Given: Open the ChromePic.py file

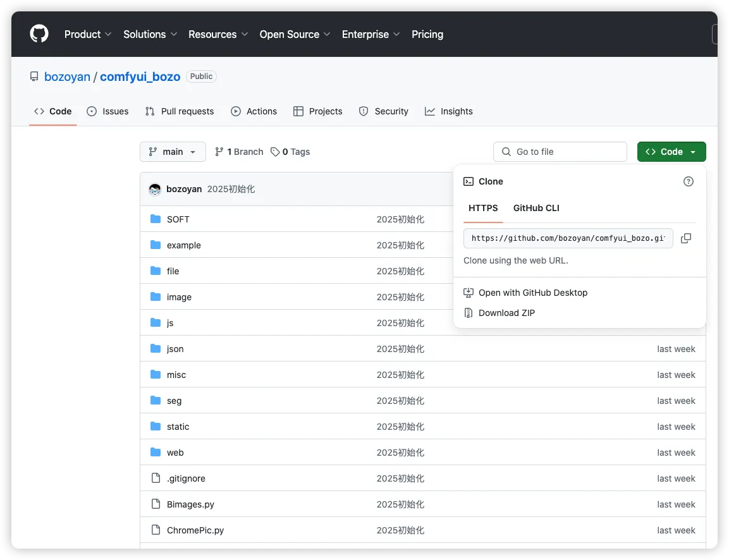Looking at the screenshot, I should tap(195, 530).
